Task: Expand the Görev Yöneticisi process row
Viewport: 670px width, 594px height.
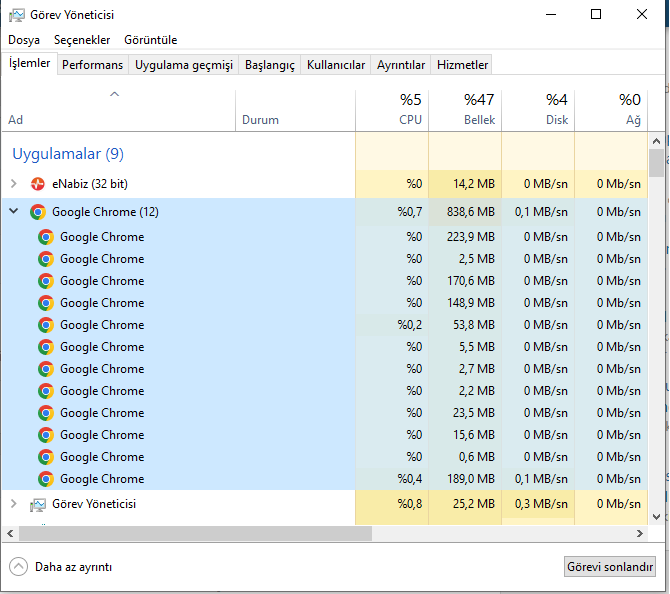Action: [x=13, y=504]
